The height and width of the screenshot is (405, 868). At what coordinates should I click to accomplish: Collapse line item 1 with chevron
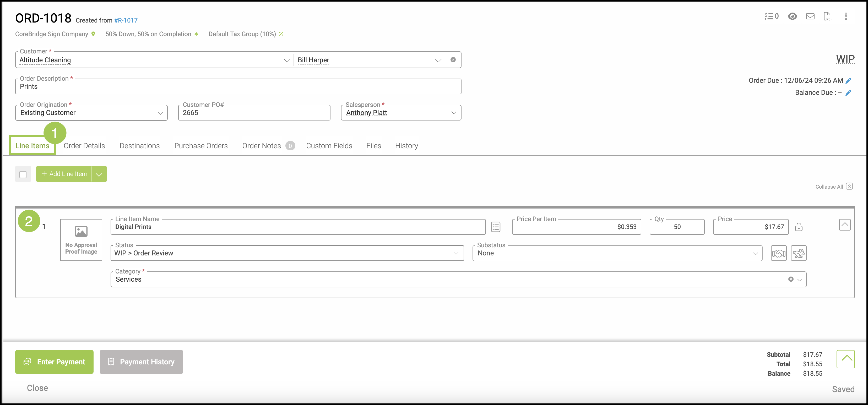[844, 225]
